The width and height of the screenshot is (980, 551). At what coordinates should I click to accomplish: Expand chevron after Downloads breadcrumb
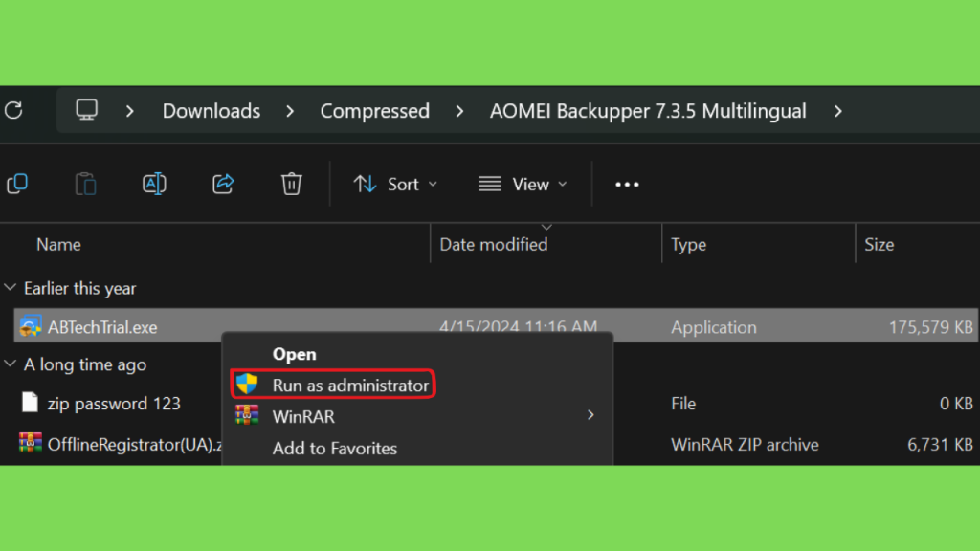(x=290, y=111)
